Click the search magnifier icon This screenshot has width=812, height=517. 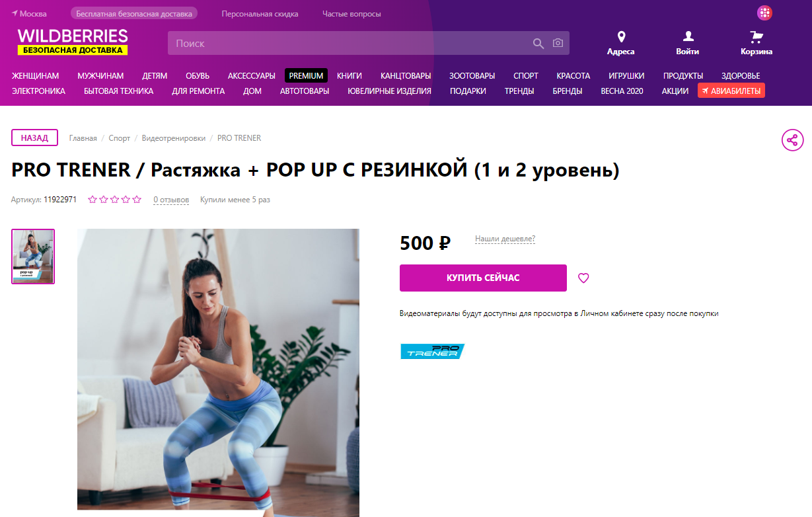(538, 44)
